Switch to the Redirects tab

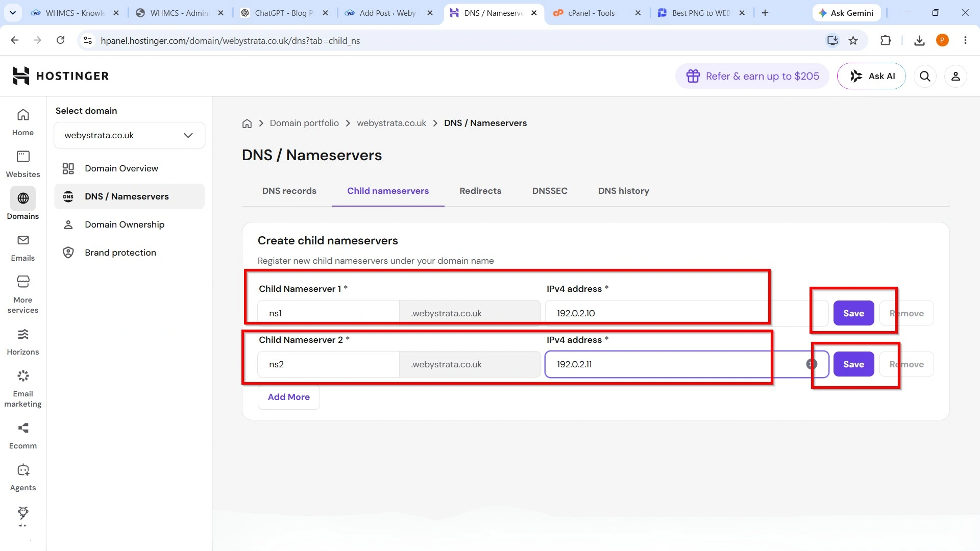pos(480,191)
